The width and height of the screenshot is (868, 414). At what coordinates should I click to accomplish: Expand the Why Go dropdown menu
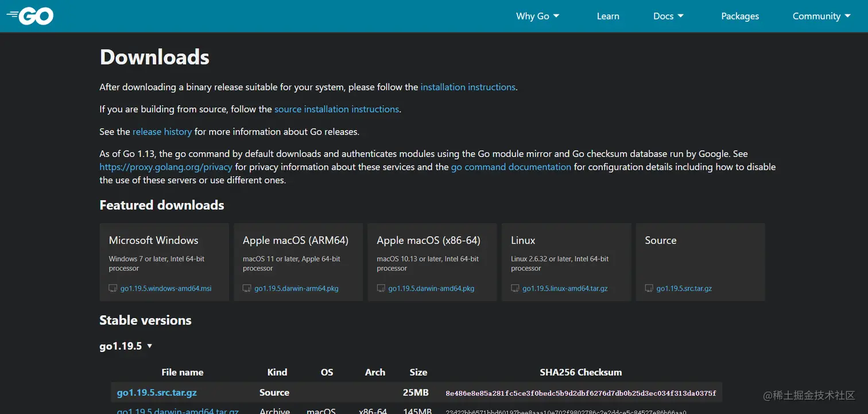click(537, 16)
